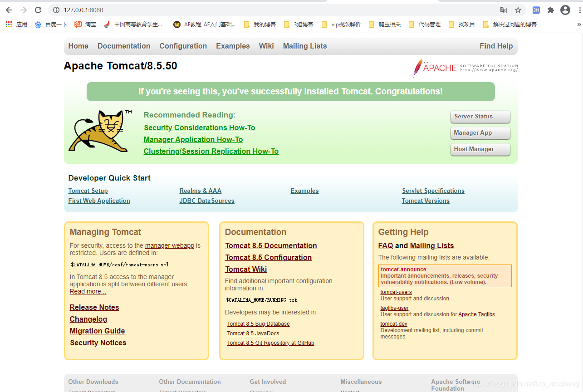The image size is (583, 392).
Task: Open Tomcat 8.5 Documentation link
Action: point(271,246)
